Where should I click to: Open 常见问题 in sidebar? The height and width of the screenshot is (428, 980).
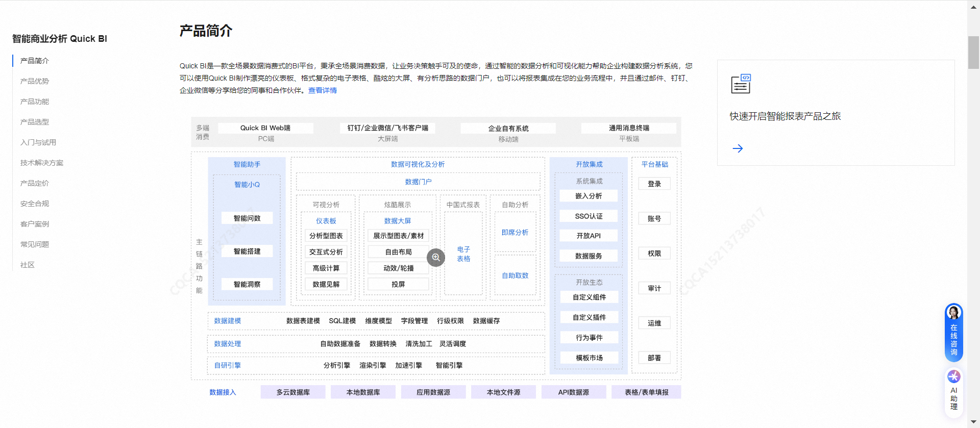pos(35,244)
